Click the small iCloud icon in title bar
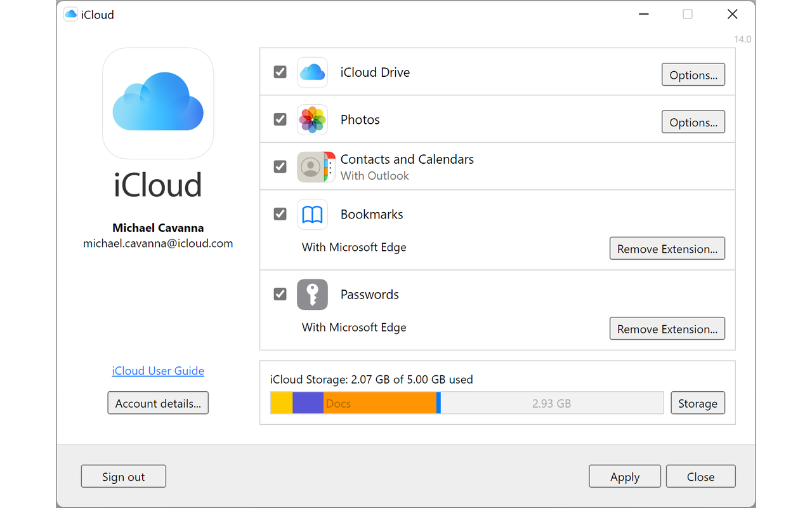812x508 pixels. (x=71, y=15)
